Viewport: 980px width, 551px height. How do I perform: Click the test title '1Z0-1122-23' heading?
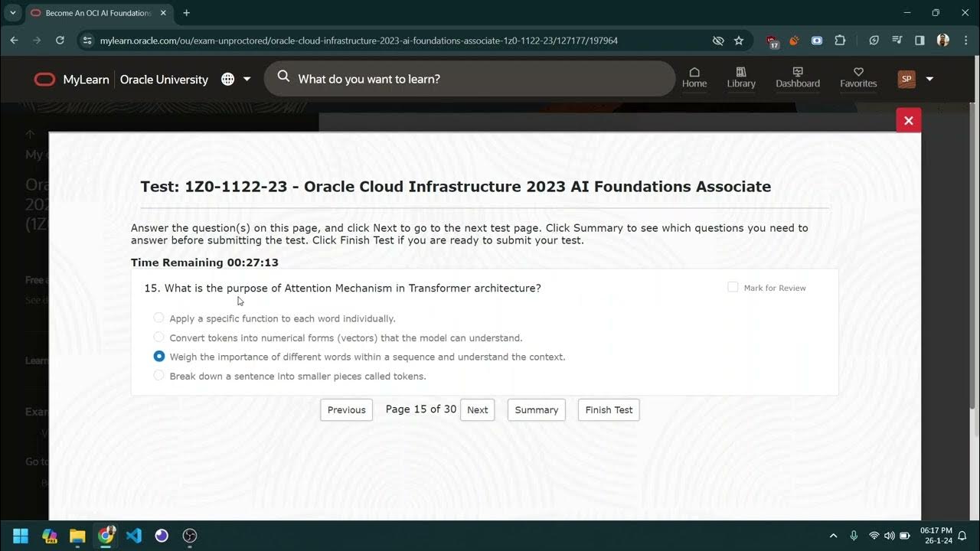(456, 187)
